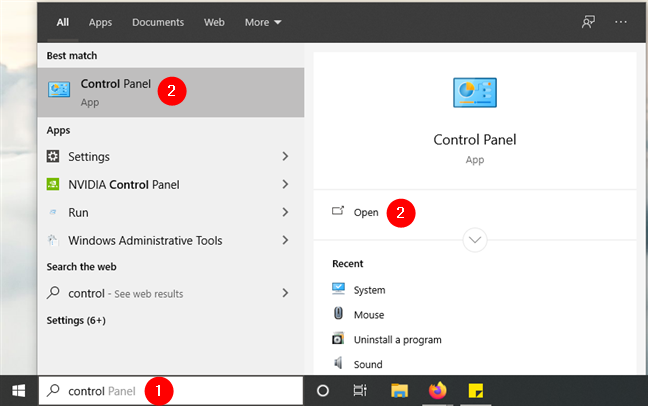Click the taskbar search input field
The height and width of the screenshot is (406, 648).
click(171, 391)
